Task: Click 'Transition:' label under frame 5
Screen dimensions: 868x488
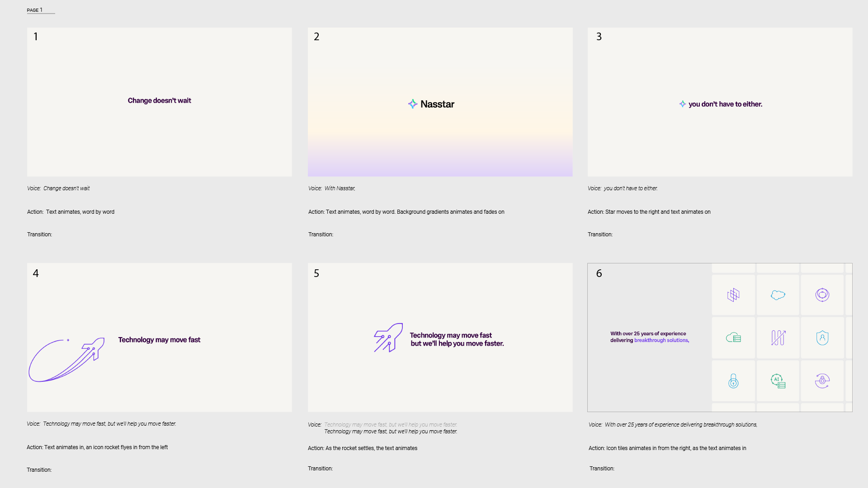Action: 320,469
